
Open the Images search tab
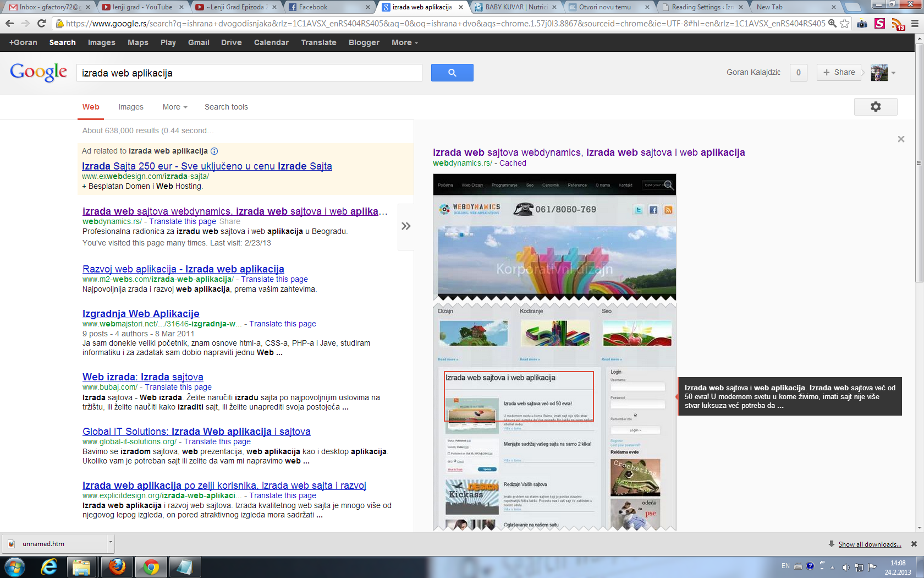tap(131, 107)
